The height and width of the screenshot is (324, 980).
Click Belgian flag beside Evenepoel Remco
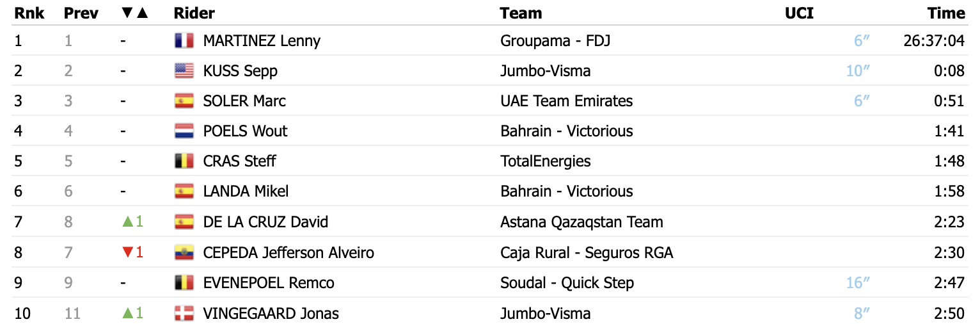[x=184, y=283]
